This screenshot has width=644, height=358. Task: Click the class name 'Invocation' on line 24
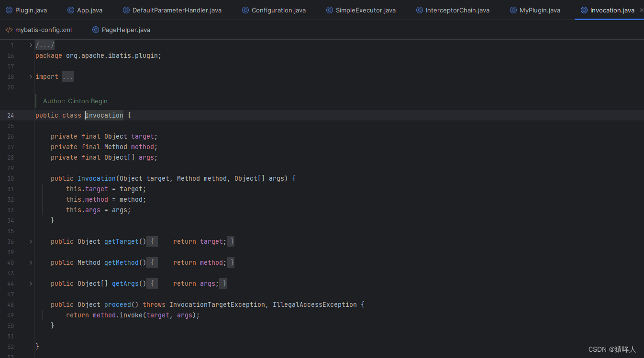click(104, 115)
